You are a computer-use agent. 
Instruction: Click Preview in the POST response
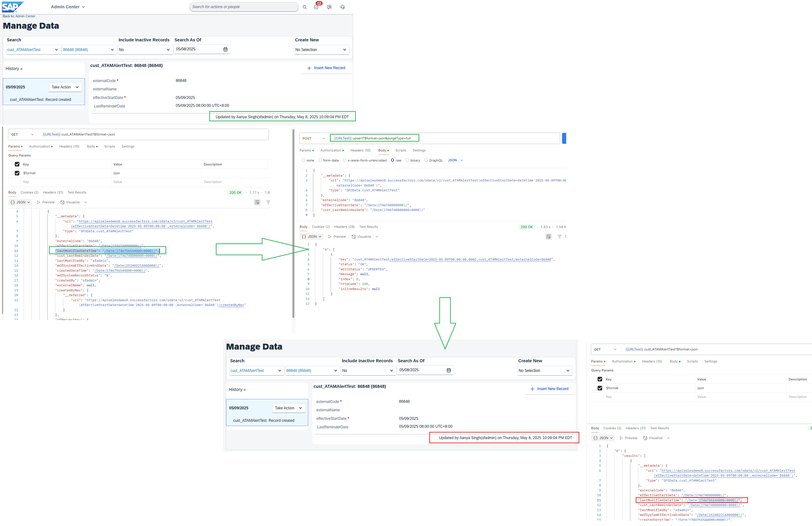[337, 237]
